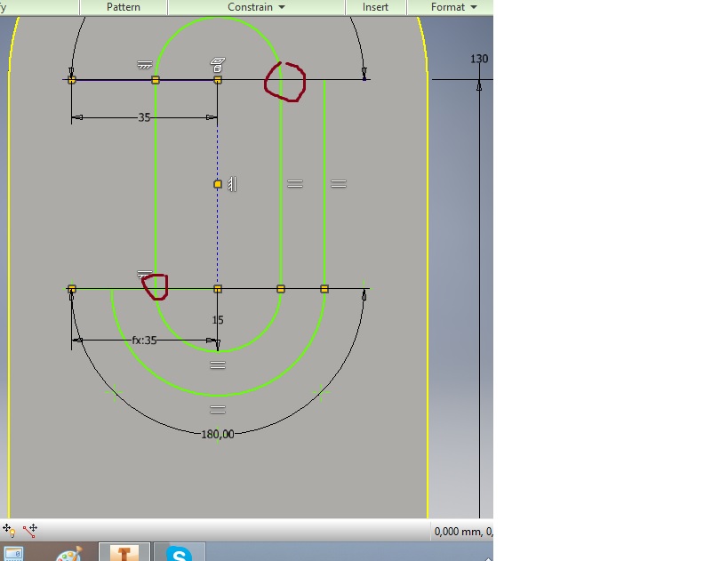
Task: Click the yellow center point of the sketch
Action: pyautogui.click(x=216, y=183)
